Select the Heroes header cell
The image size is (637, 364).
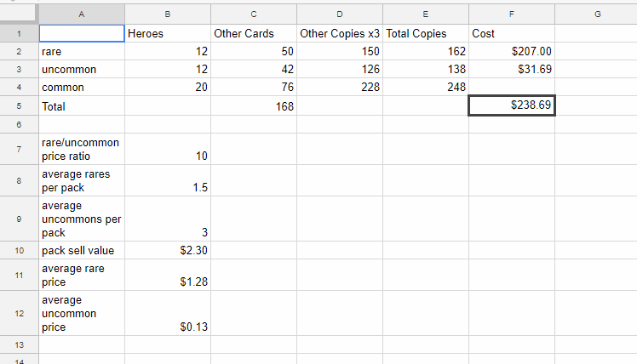(168, 33)
